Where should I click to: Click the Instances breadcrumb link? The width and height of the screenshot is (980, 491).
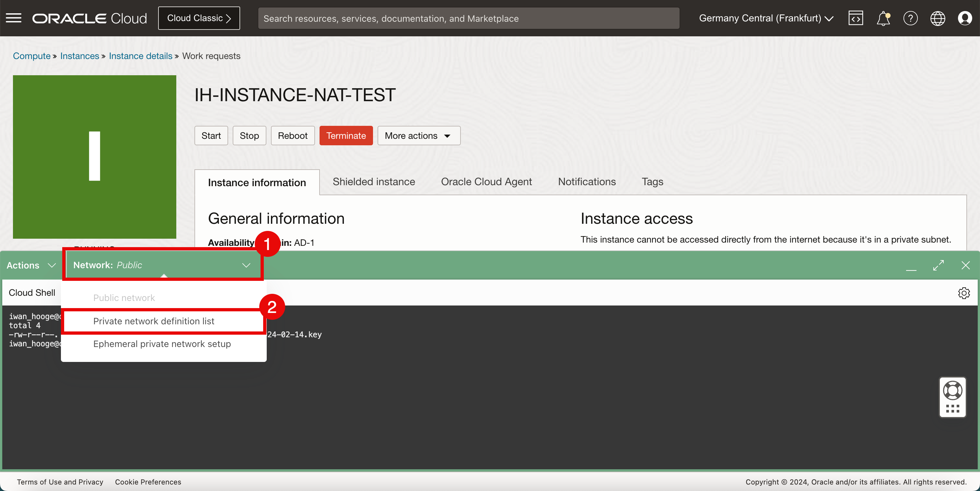point(79,56)
